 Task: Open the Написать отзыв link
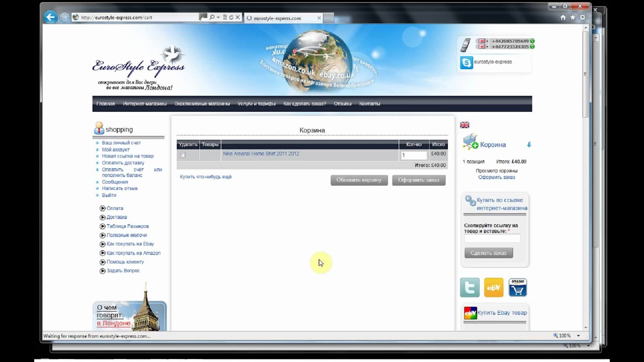tap(120, 189)
